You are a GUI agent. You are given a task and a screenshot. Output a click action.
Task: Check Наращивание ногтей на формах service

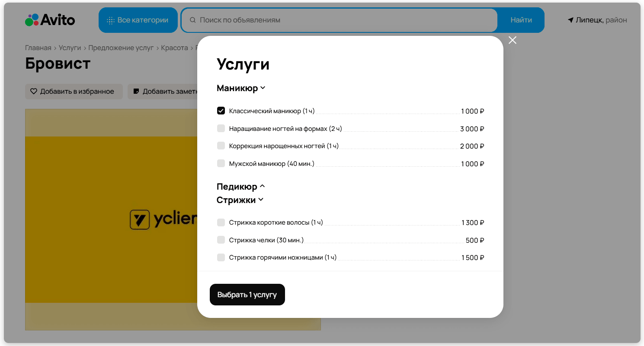coord(221,128)
